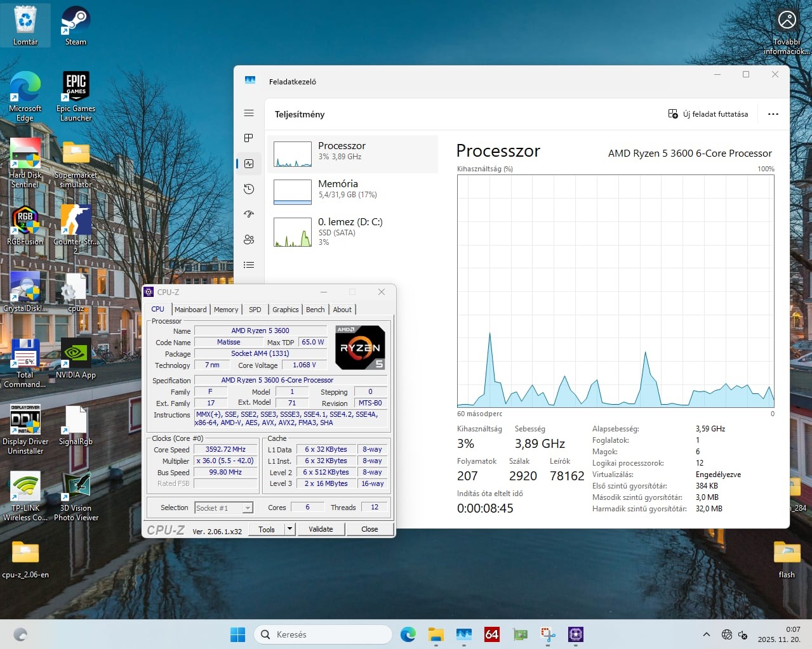Screen dimensions: 812x649
Task: Open Users icon in Task Manager sidebar
Action: coord(249,240)
